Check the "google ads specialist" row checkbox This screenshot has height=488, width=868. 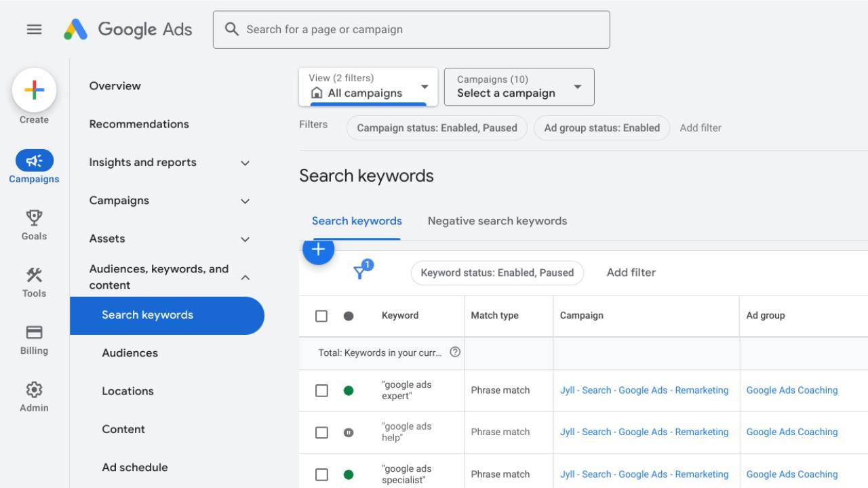pos(321,474)
